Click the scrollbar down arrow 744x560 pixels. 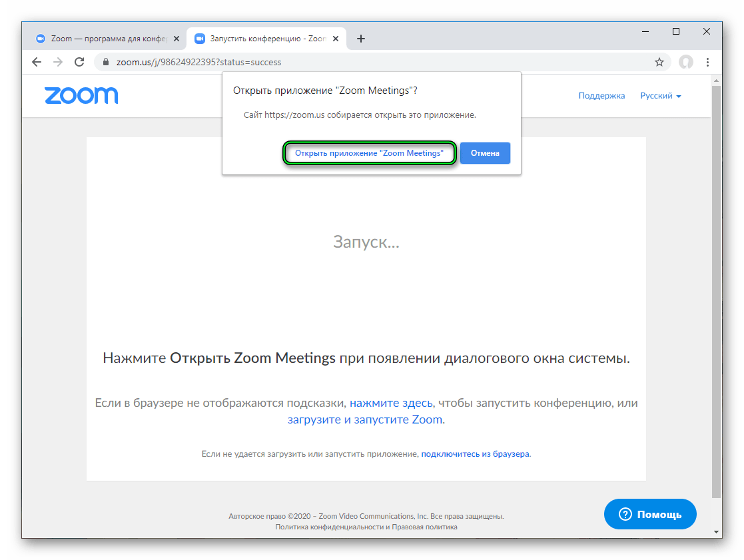[x=717, y=532]
